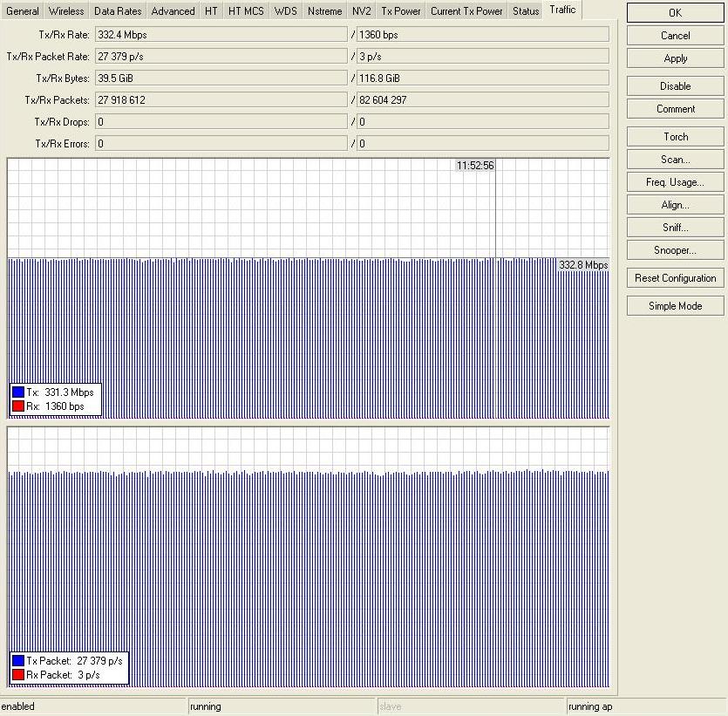This screenshot has height=716, width=728.
Task: Open the HT MCS tab
Action: [245, 11]
